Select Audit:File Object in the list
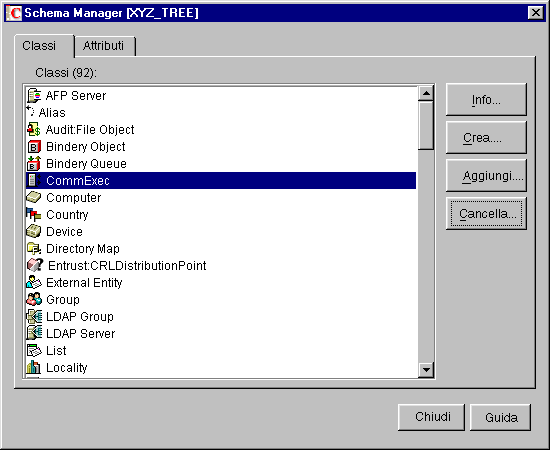 pos(90,130)
